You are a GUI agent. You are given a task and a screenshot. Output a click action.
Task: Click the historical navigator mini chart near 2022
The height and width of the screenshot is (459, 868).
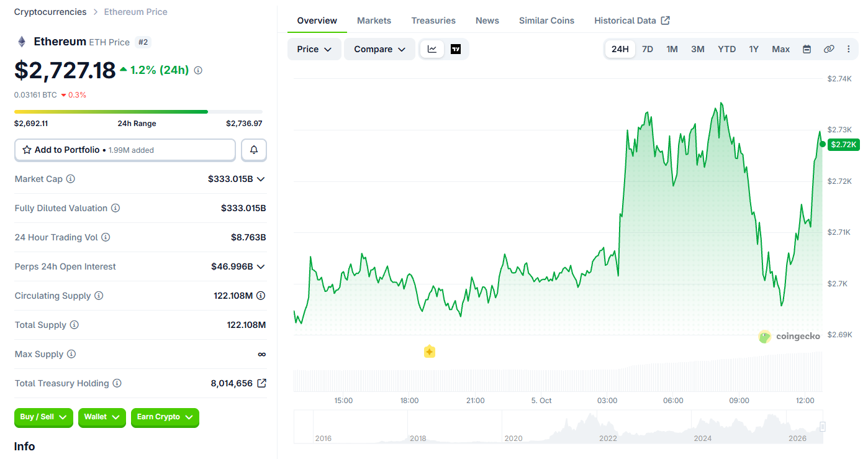608,427
